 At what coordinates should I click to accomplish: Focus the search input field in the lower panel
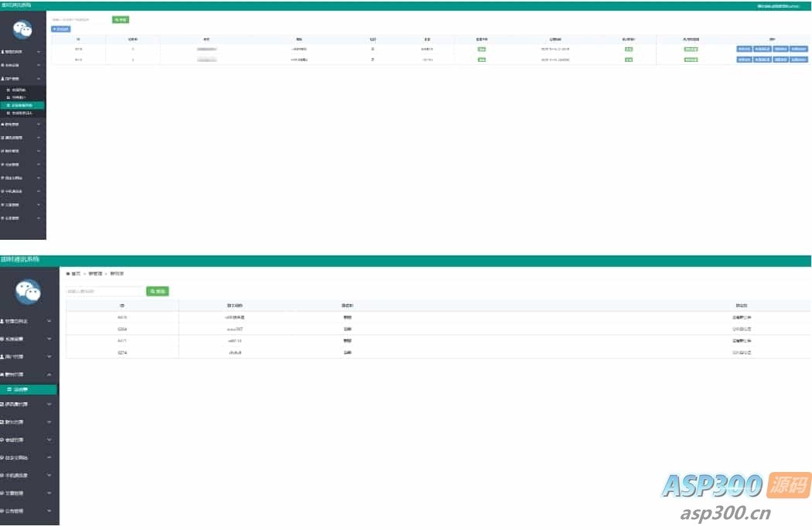[x=104, y=292]
